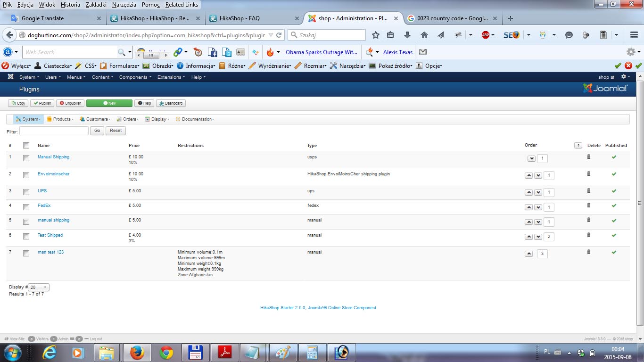Screen dimensions: 644x362
Task: Open the Display # results-per-page dropdown
Action: click(39, 287)
